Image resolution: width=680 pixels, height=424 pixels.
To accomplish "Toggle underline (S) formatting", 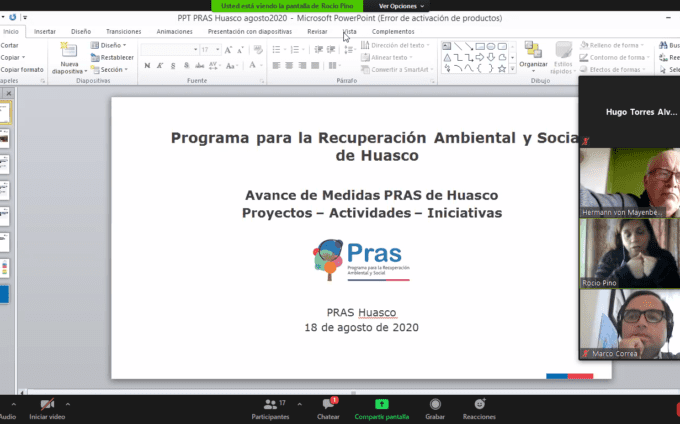I will [173, 65].
